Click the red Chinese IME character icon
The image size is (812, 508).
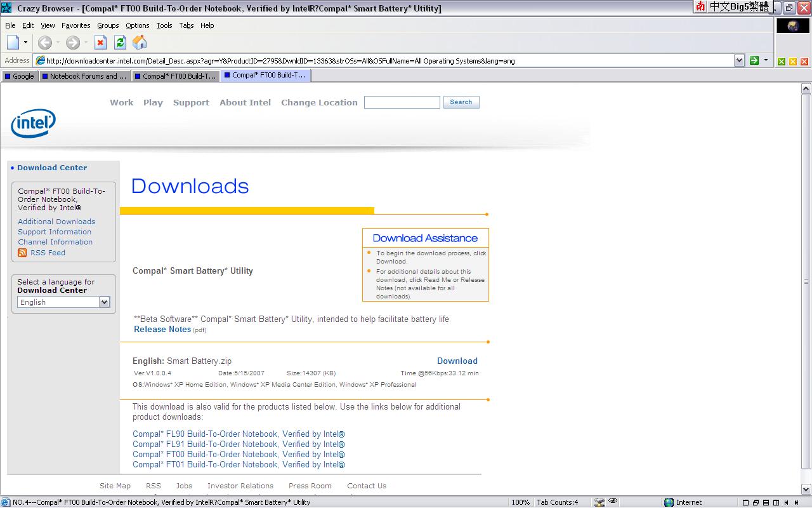700,6
